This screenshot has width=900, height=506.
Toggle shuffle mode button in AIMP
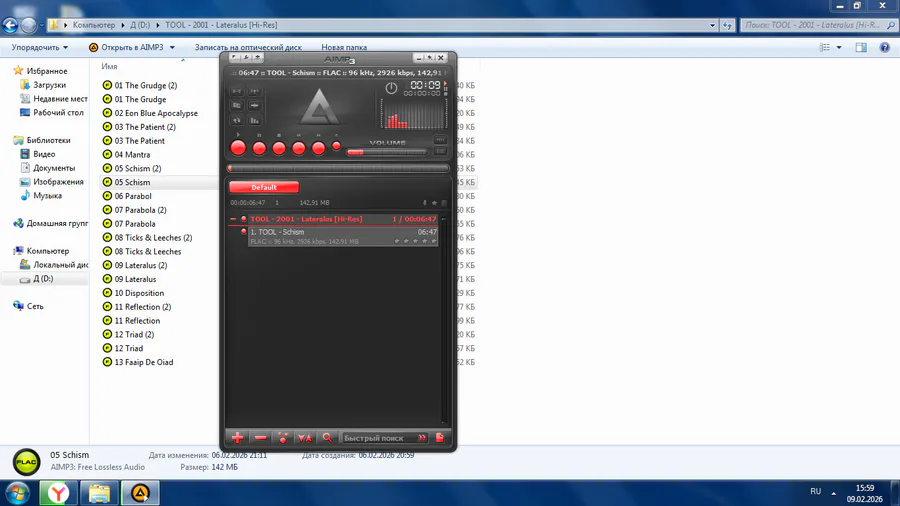click(236, 106)
